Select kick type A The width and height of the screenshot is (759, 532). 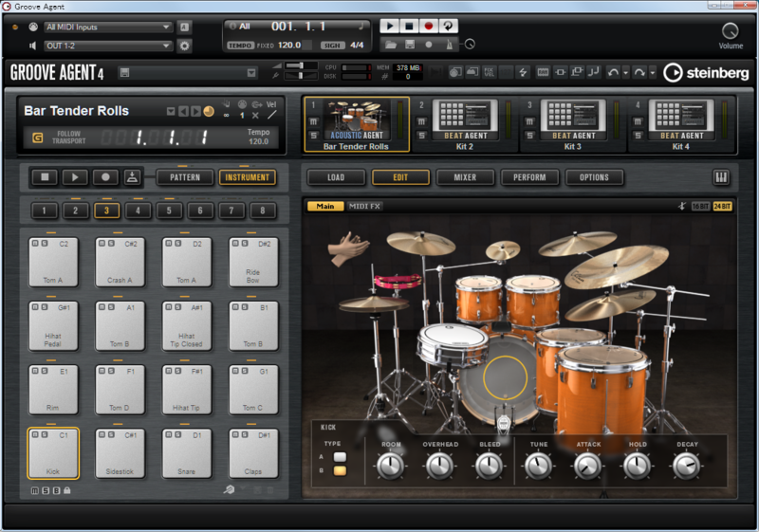pyautogui.click(x=340, y=457)
